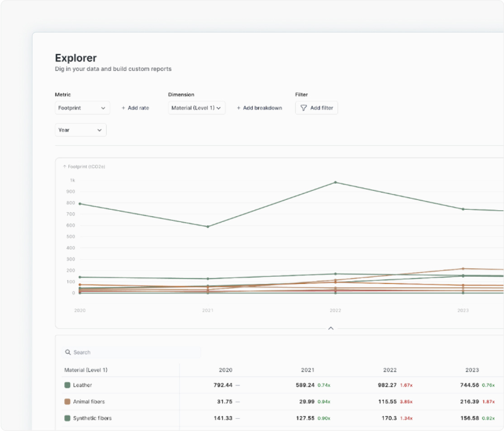Click the Add filter button
Screen dimensions: 504x431
click(x=317, y=108)
